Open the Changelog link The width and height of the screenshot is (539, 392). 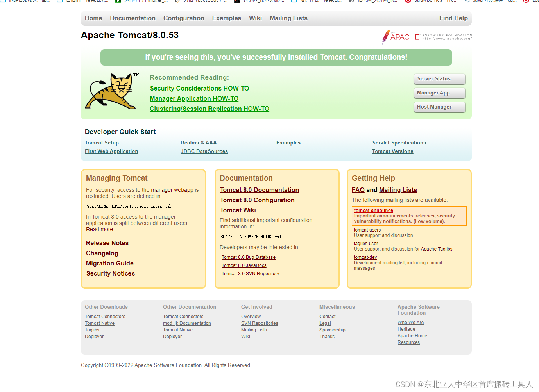coord(102,253)
